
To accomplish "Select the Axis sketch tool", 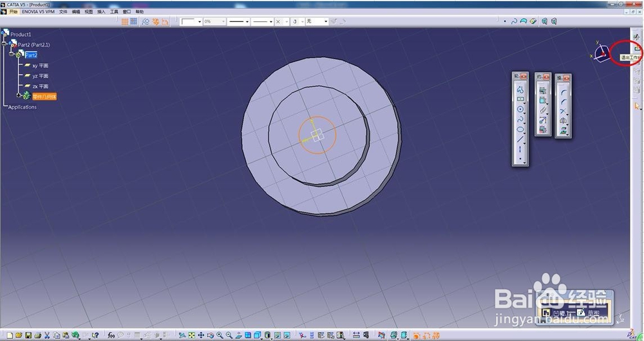I will [x=520, y=149].
